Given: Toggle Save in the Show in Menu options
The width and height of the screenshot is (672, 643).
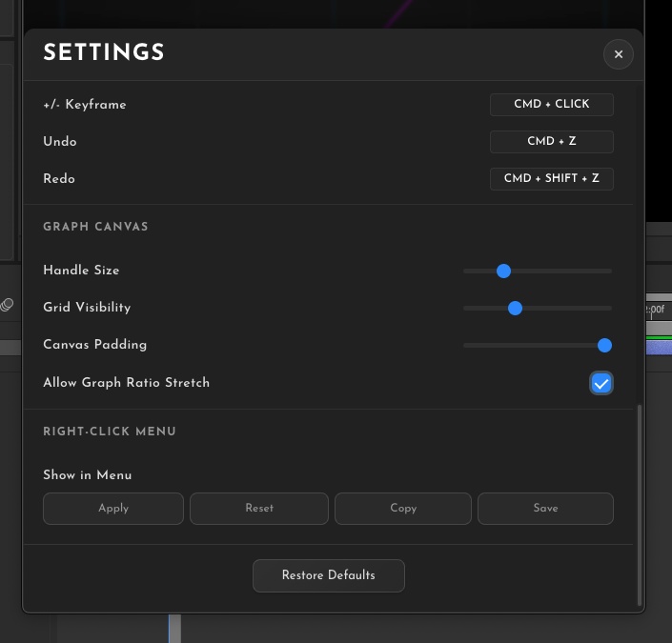Looking at the screenshot, I should coord(545,509).
